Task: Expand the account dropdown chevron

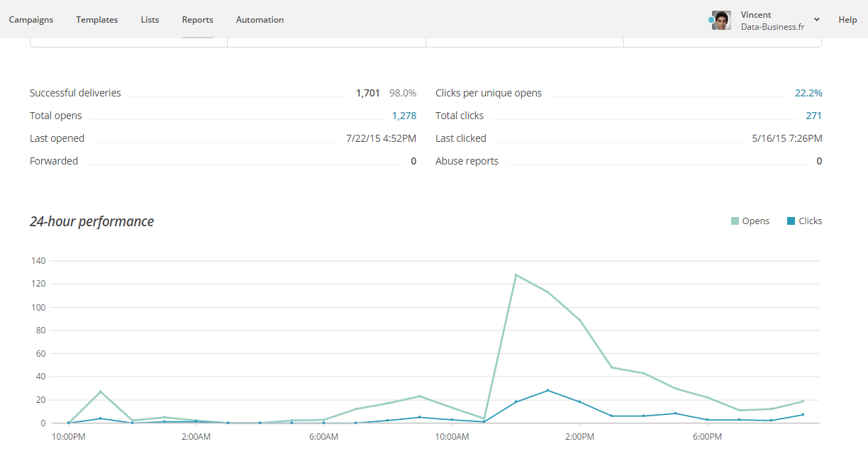Action: coord(817,20)
